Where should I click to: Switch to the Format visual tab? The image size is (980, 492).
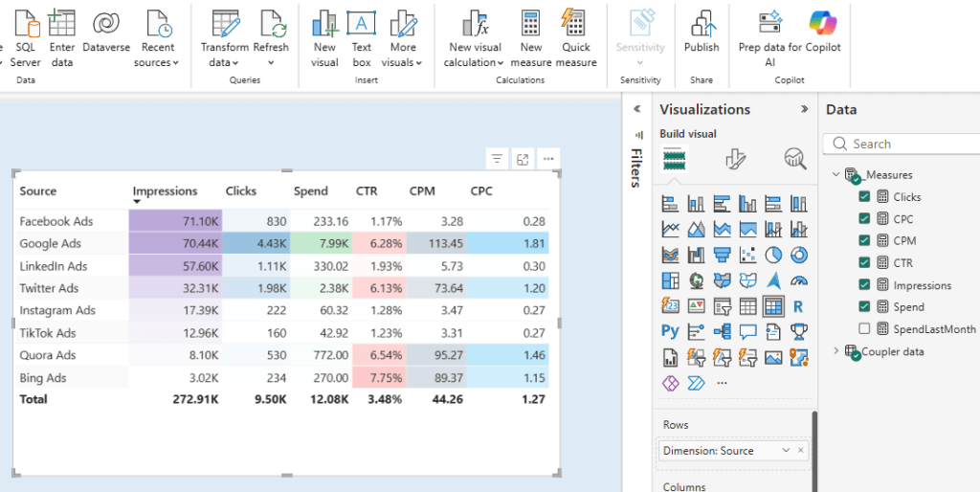pos(736,159)
